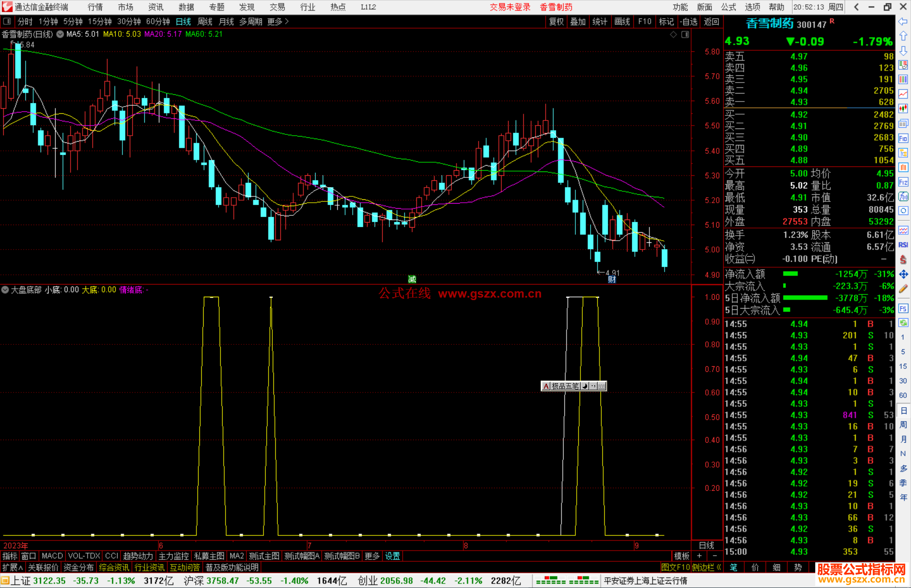Select the 周线 weekly period
This screenshot has width=911, height=588.
205,21
